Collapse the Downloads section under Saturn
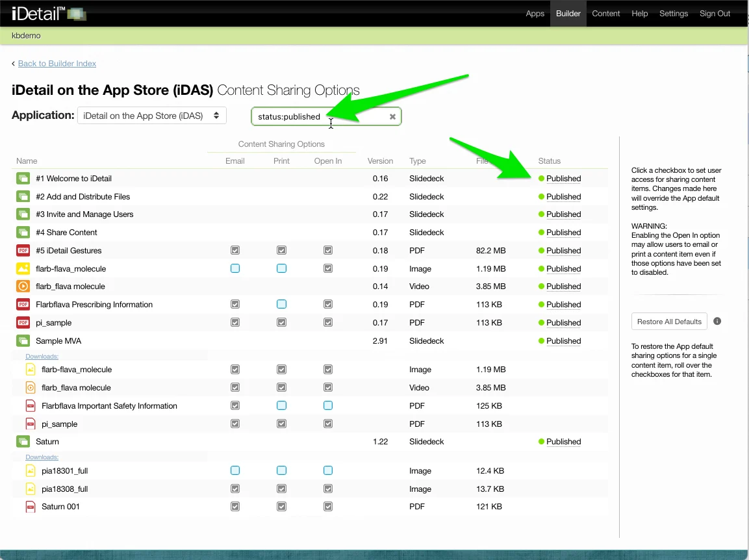 (42, 457)
